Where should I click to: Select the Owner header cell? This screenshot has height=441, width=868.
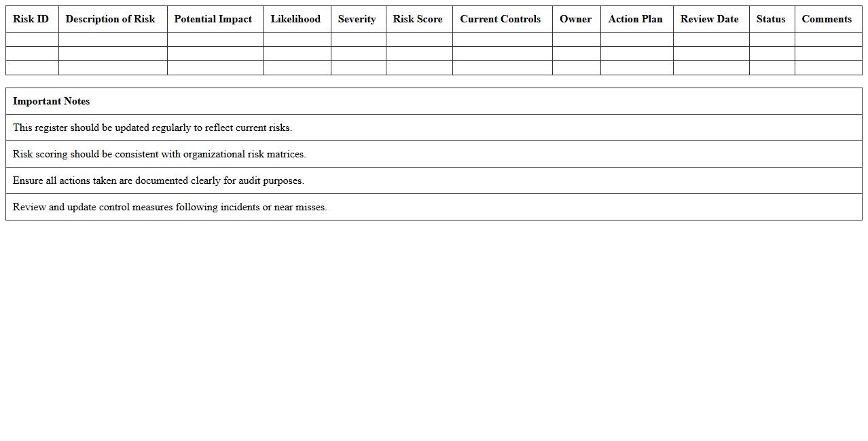coord(575,19)
